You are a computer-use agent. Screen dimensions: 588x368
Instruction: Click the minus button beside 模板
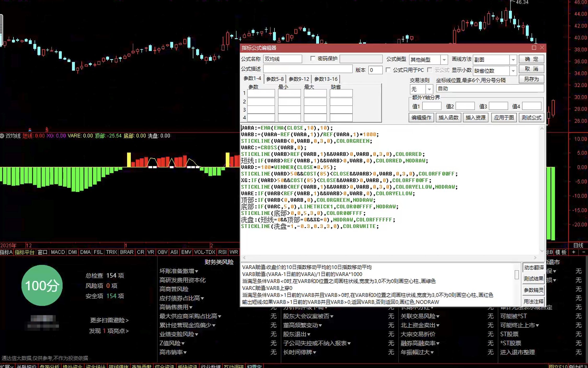pyautogui.click(x=584, y=252)
